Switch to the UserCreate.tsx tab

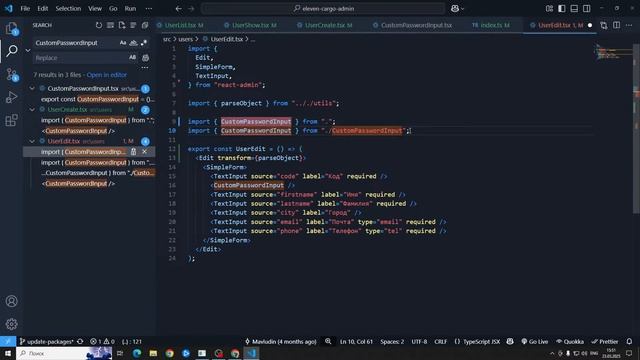pyautogui.click(x=328, y=25)
